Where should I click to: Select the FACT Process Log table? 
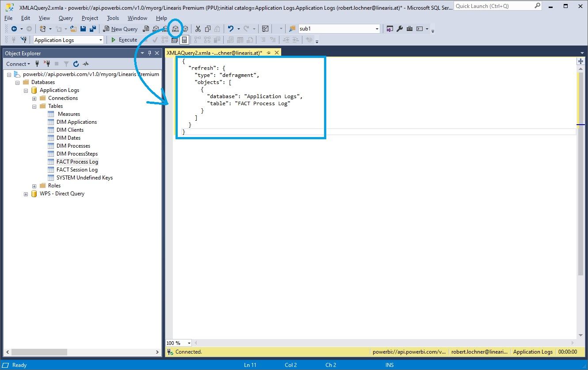tap(77, 161)
